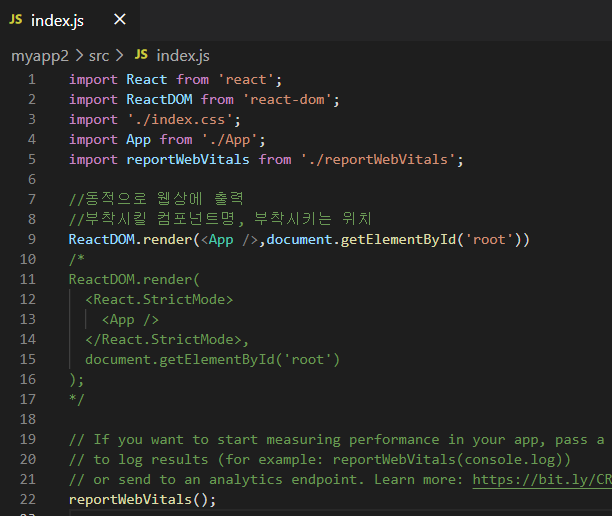Image resolution: width=612 pixels, height=516 pixels.
Task: Click line number 9 in gutter
Action: 32,239
